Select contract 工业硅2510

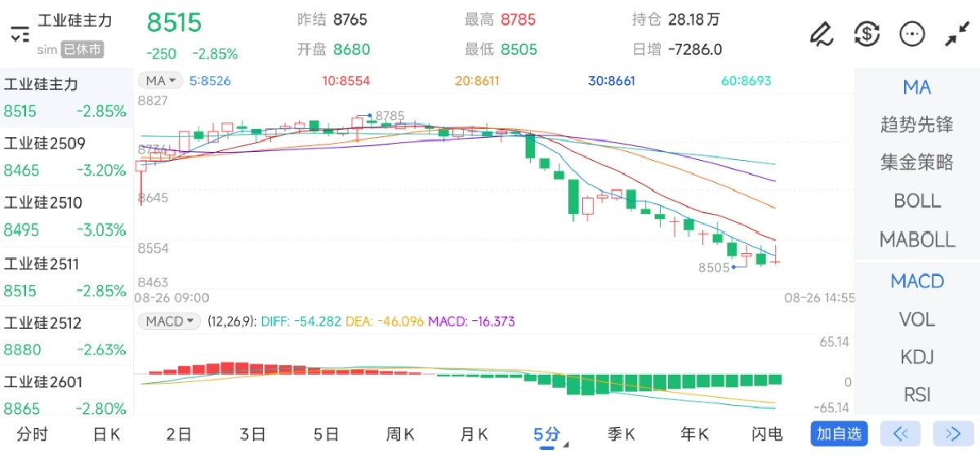66,216
